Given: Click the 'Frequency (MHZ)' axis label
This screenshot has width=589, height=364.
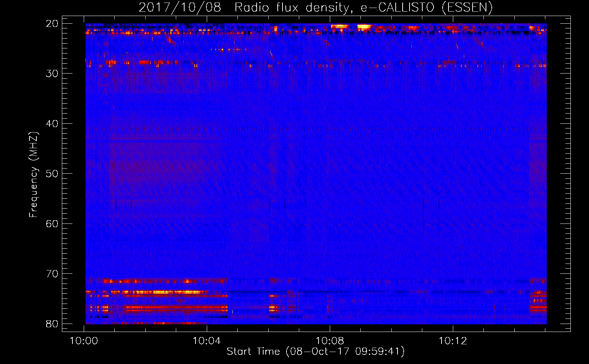Looking at the screenshot, I should click(x=33, y=174).
